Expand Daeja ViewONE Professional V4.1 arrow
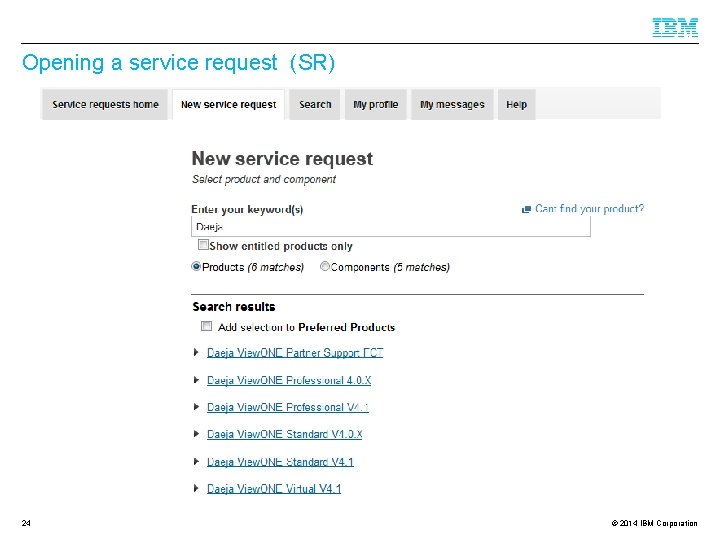 pyautogui.click(x=196, y=407)
